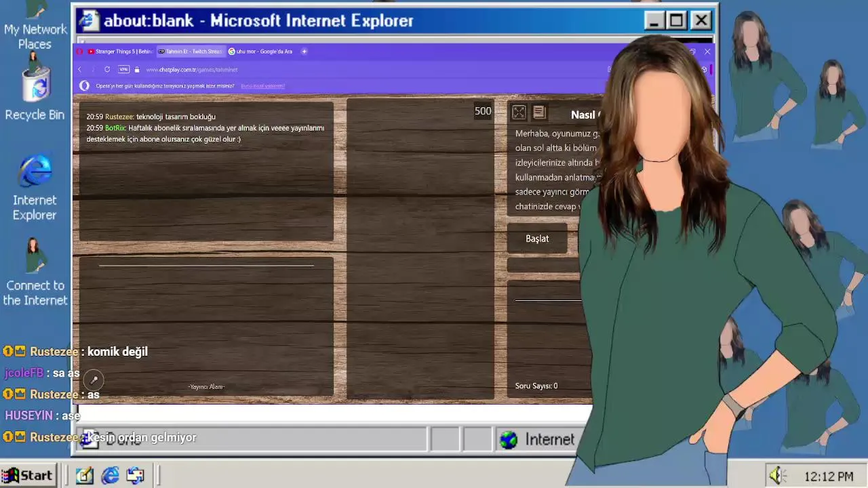This screenshot has width=868, height=488.
Task: Switch to the Stranger Things 5 tab
Action: click(x=120, y=52)
